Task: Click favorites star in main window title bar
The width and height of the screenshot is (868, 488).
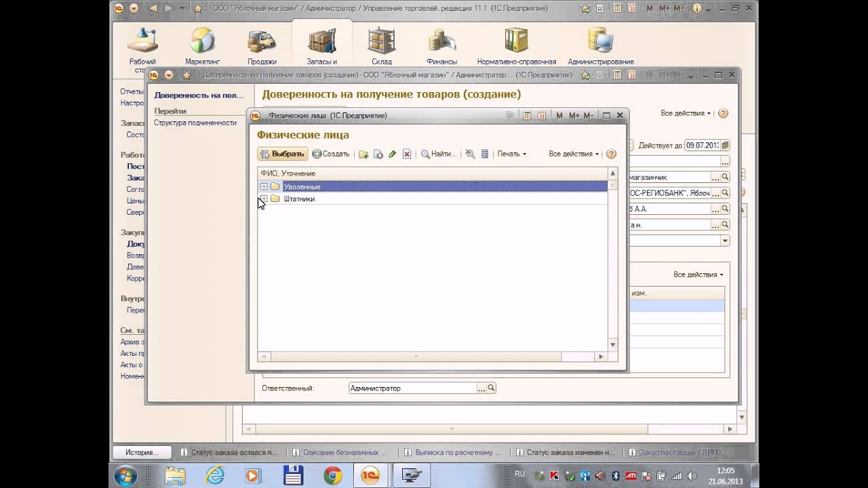Action: tap(198, 8)
